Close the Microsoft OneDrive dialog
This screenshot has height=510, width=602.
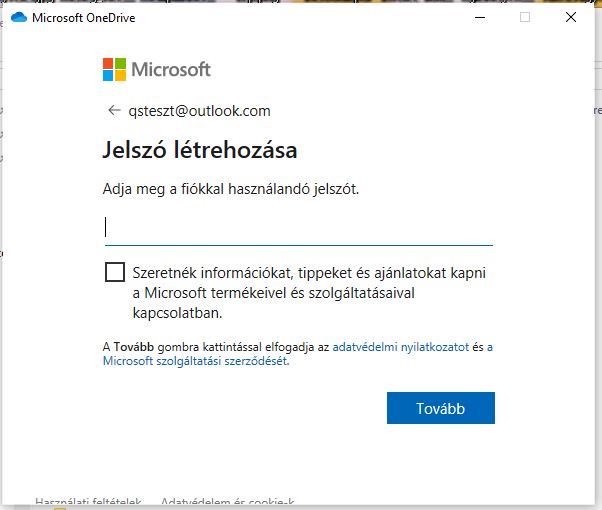click(571, 17)
